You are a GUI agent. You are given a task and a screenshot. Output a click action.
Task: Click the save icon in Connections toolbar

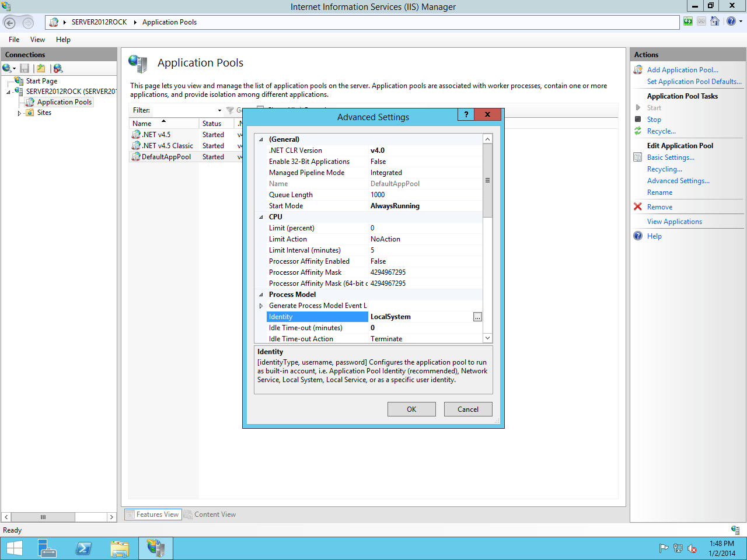(25, 68)
